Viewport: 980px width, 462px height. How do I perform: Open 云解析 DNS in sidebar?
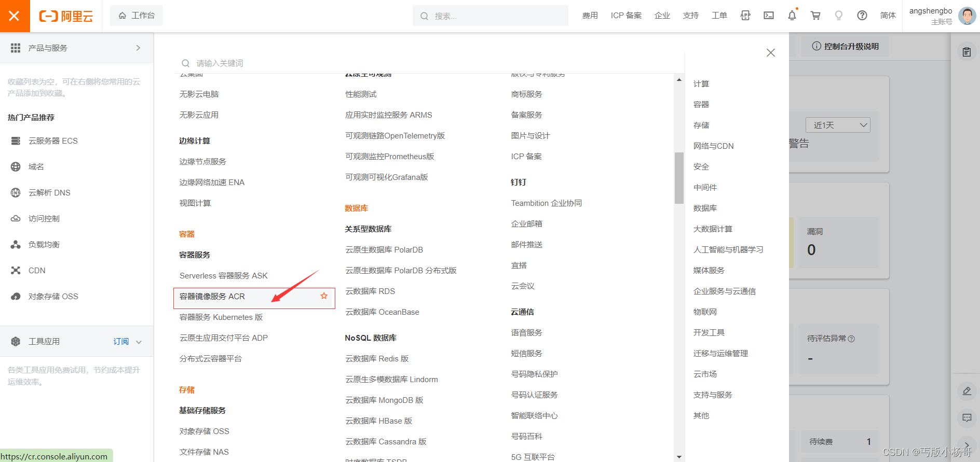[x=49, y=193]
